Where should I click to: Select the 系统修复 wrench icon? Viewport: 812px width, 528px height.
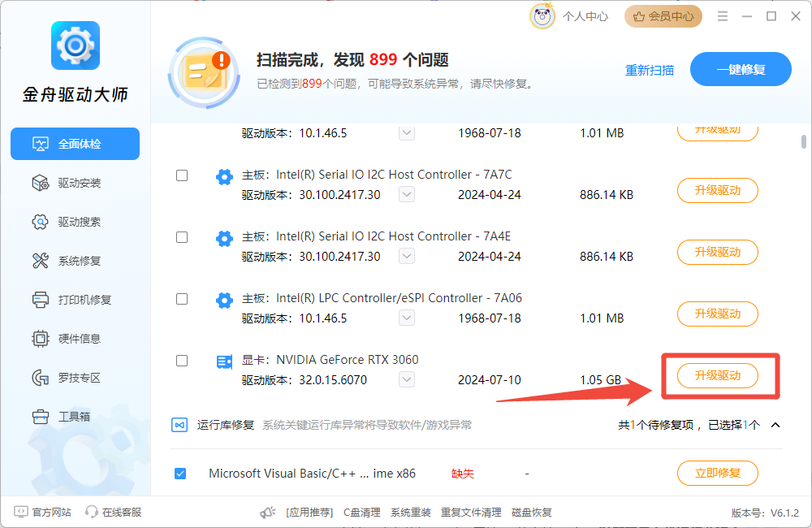[41, 261]
